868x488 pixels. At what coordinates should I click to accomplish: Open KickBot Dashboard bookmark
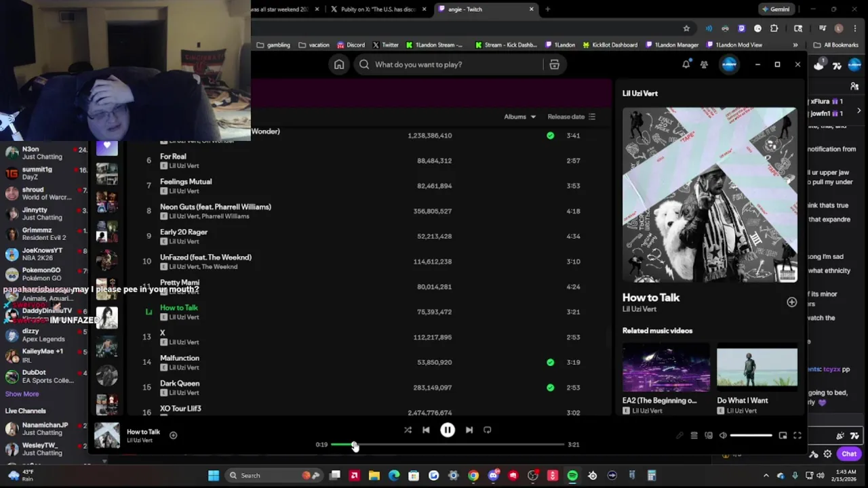tap(610, 45)
